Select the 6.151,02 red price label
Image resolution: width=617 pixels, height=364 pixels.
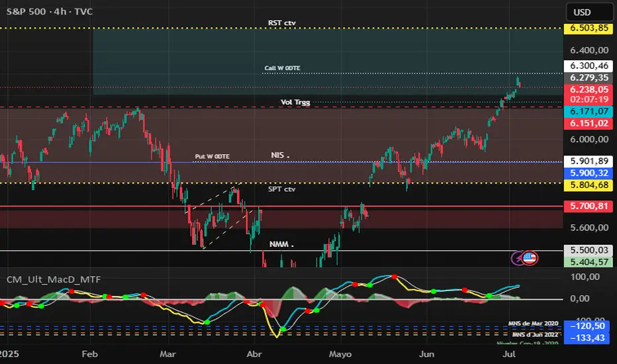[x=589, y=123]
